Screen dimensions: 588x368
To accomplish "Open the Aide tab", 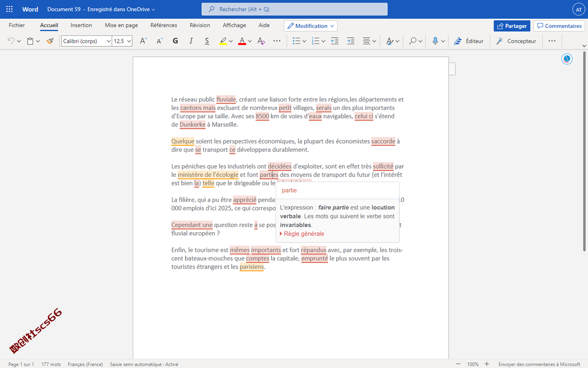I will coord(264,25).
